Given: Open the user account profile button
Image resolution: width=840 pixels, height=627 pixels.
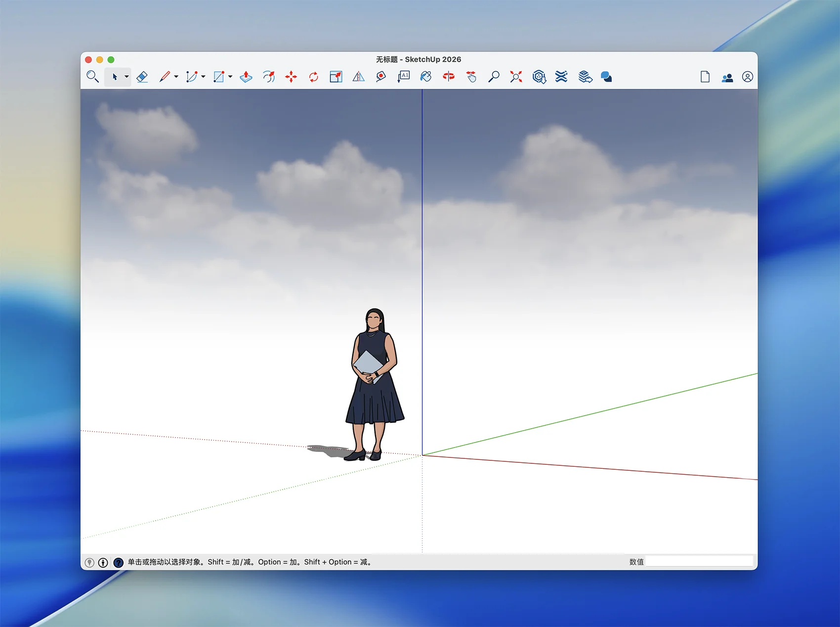Looking at the screenshot, I should (747, 77).
